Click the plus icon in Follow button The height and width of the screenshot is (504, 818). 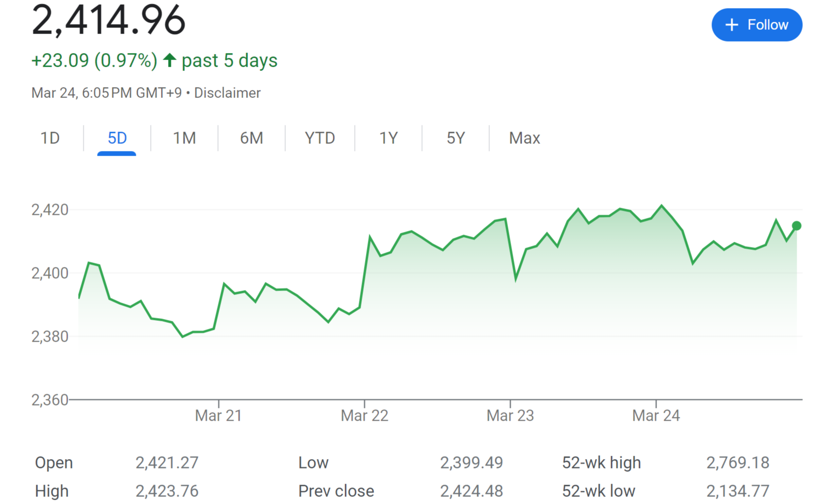(x=731, y=25)
